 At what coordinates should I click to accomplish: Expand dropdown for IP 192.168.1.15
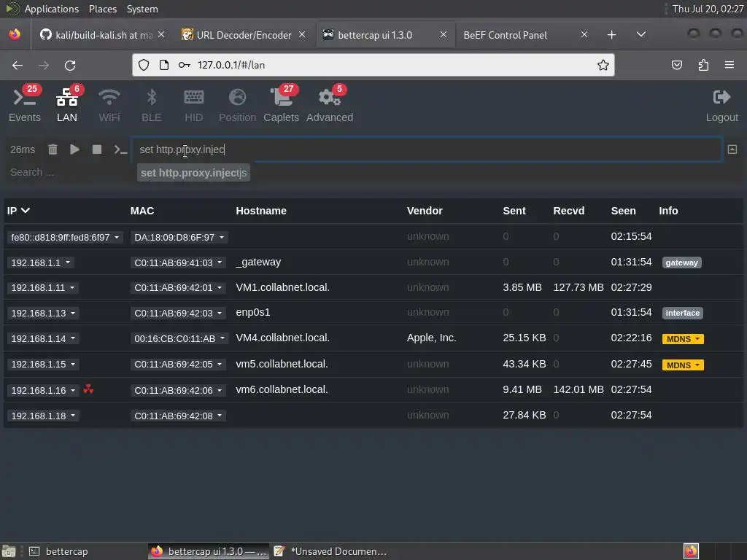click(43, 365)
